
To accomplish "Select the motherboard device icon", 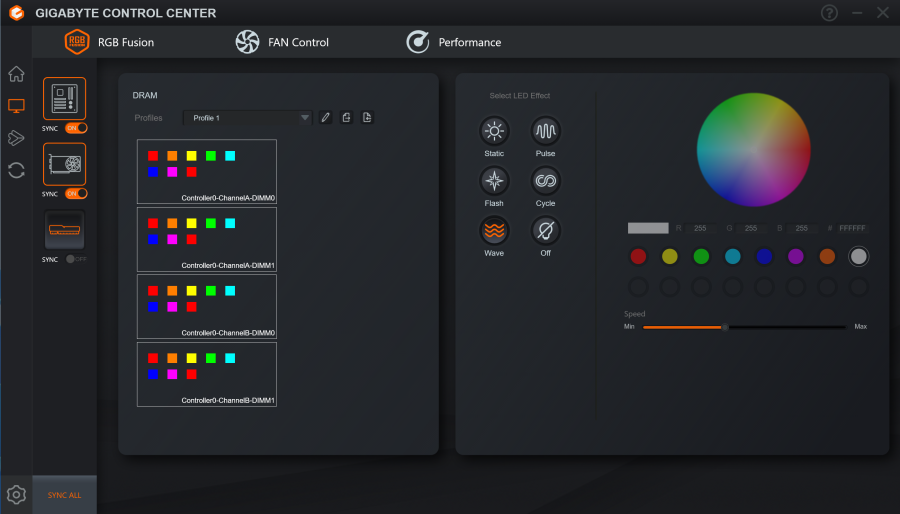I will [64, 98].
